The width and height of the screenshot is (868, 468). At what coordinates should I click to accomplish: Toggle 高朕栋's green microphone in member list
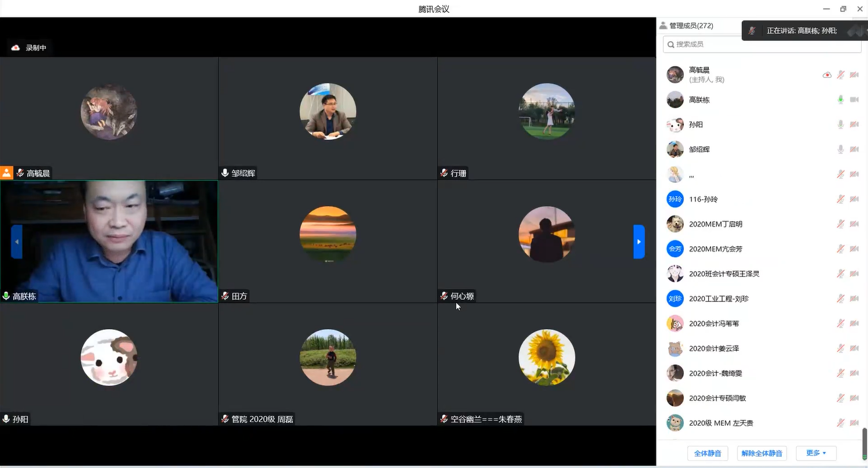(x=840, y=100)
